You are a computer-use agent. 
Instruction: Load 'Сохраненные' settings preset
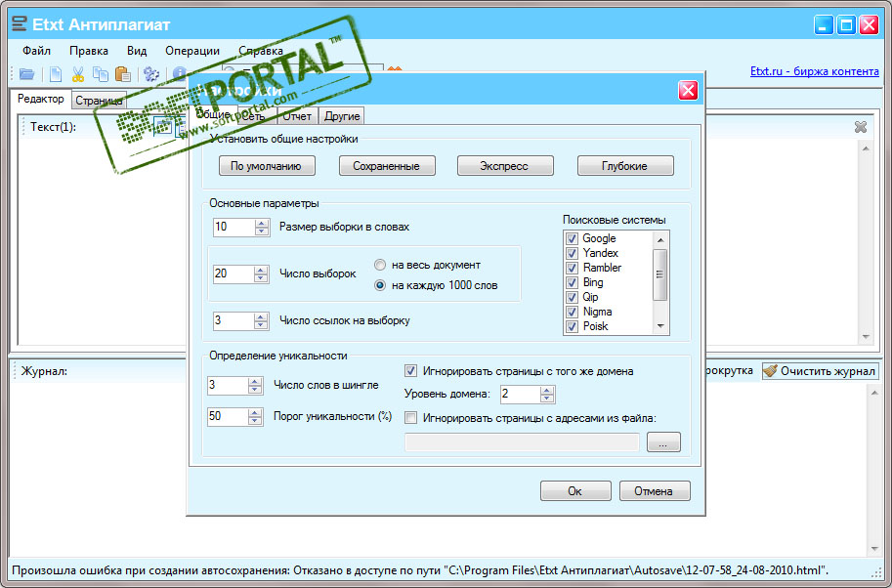[x=387, y=166]
